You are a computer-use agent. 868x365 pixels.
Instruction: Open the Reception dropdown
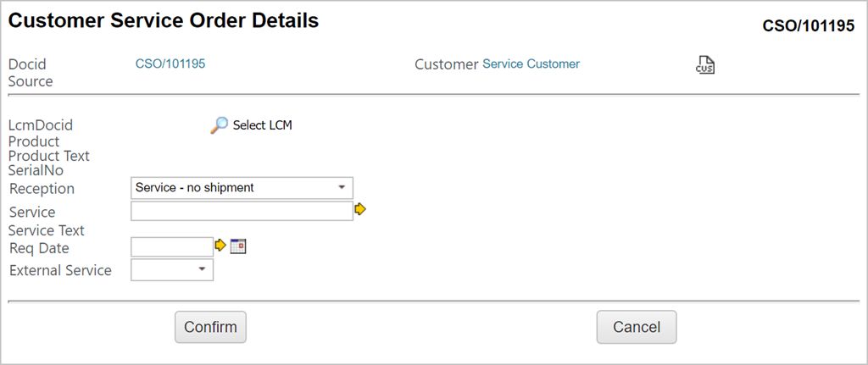point(242,188)
